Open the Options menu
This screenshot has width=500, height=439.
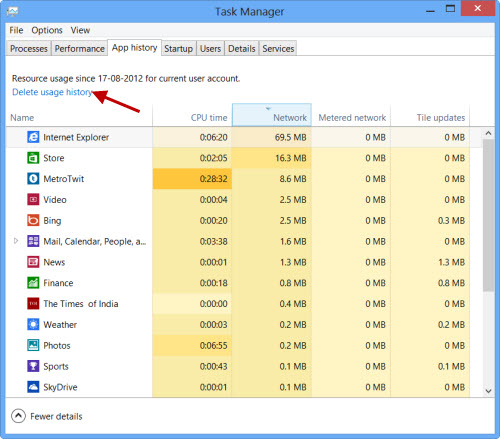(47, 30)
